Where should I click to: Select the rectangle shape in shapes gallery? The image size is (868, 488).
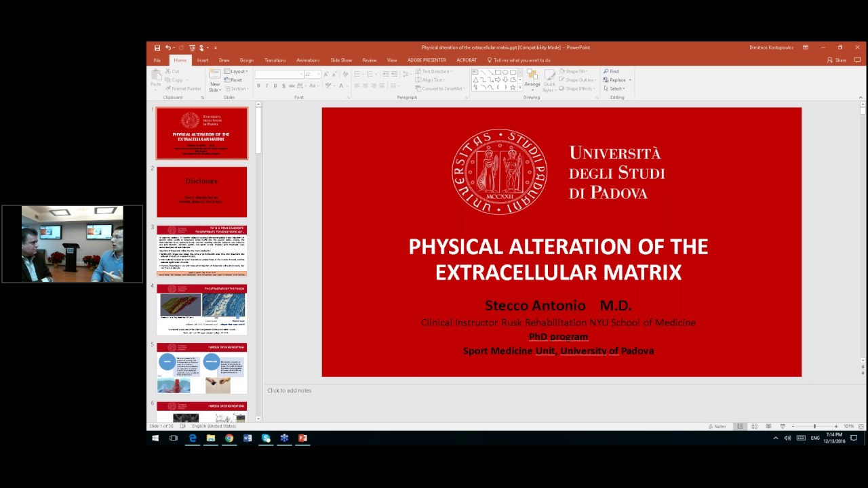point(498,72)
